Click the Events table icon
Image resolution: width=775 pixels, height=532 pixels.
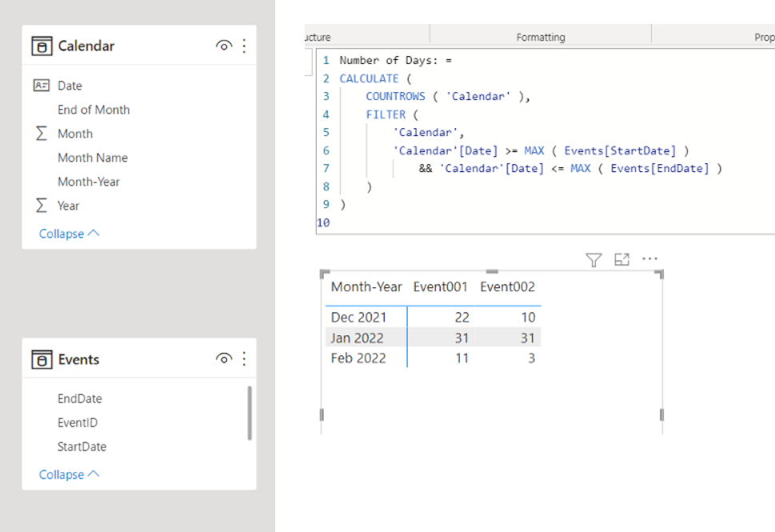tap(42, 359)
